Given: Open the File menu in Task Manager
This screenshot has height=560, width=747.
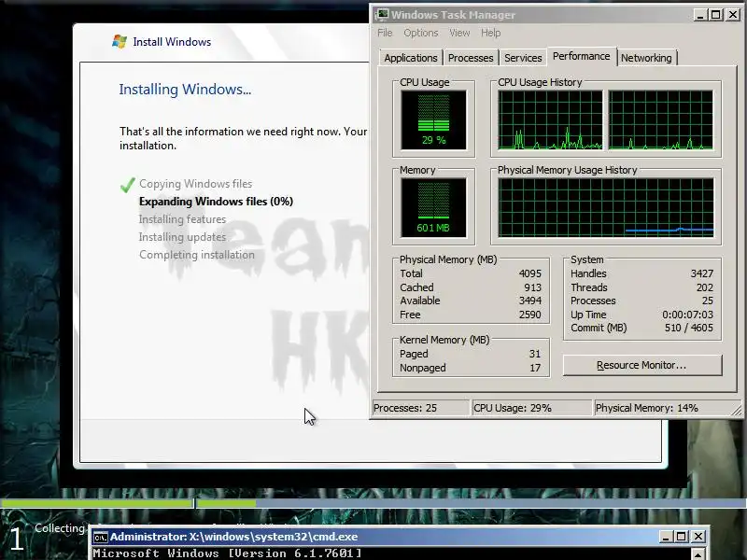Looking at the screenshot, I should pos(385,33).
